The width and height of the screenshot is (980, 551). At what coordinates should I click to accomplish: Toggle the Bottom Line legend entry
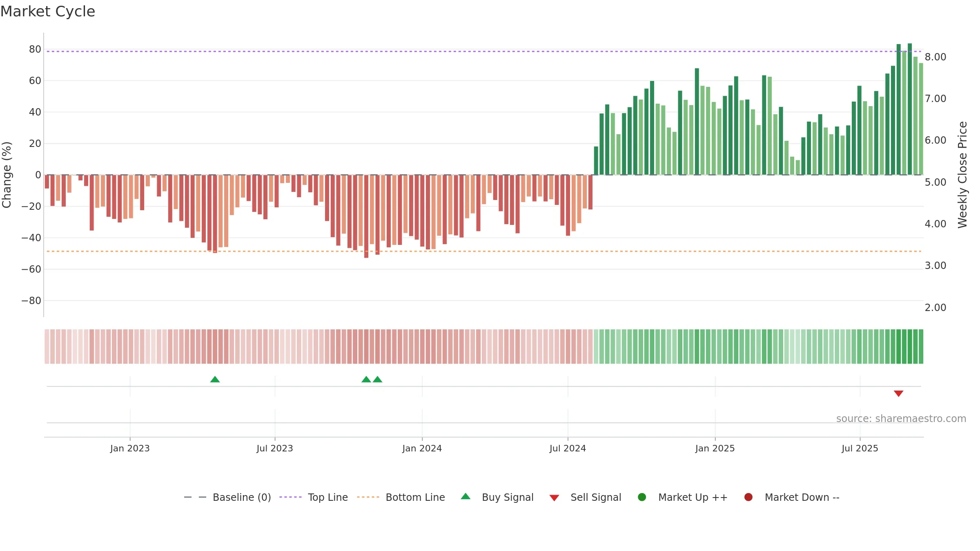(x=401, y=497)
